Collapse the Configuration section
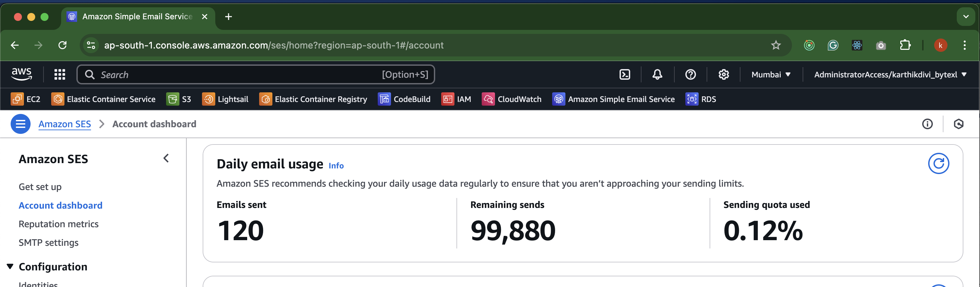 (x=10, y=266)
